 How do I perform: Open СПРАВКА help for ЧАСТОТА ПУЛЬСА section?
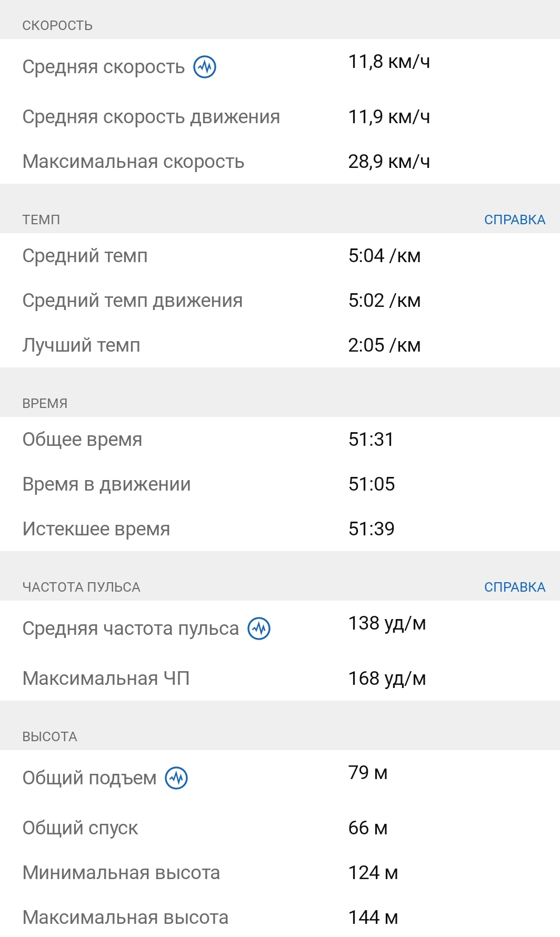coord(514,587)
